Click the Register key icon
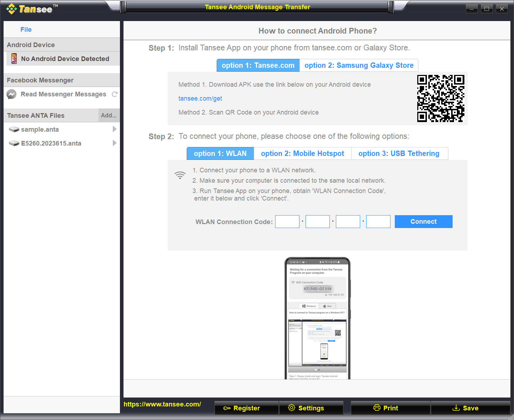 click(x=227, y=408)
